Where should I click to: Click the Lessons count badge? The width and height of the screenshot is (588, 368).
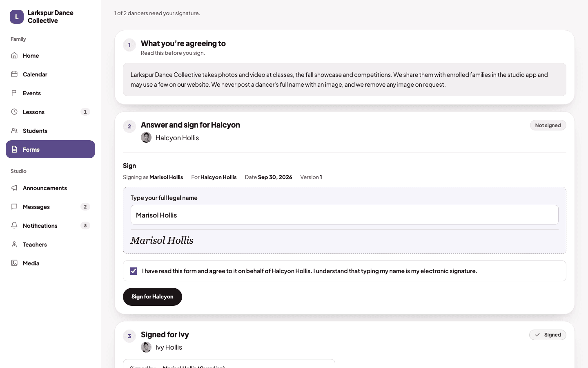coord(85,112)
